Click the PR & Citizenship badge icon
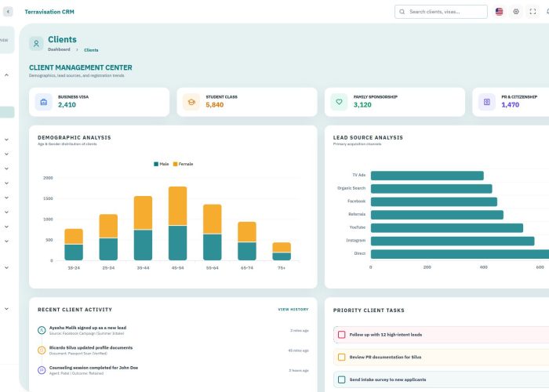The height and width of the screenshot is (392, 549). (487, 102)
